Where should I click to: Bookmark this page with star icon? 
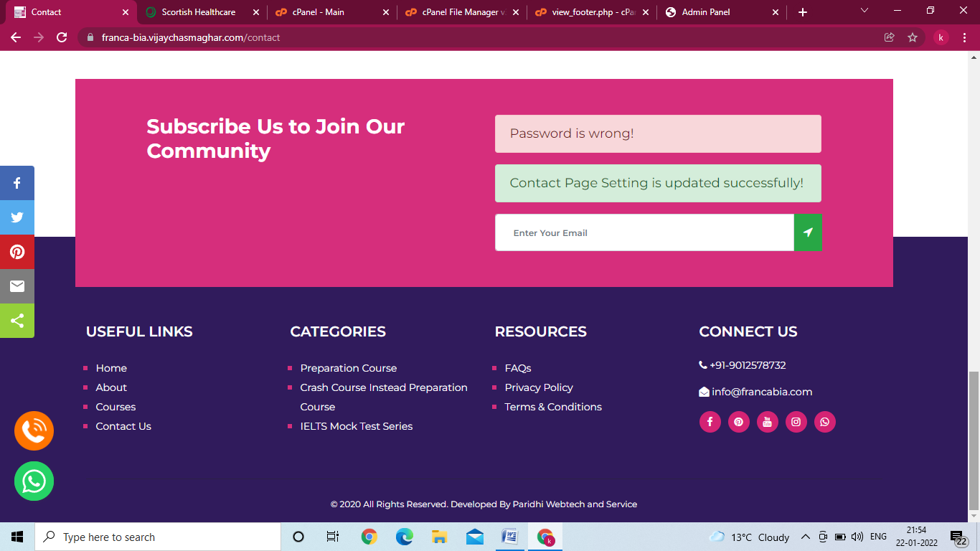913,37
